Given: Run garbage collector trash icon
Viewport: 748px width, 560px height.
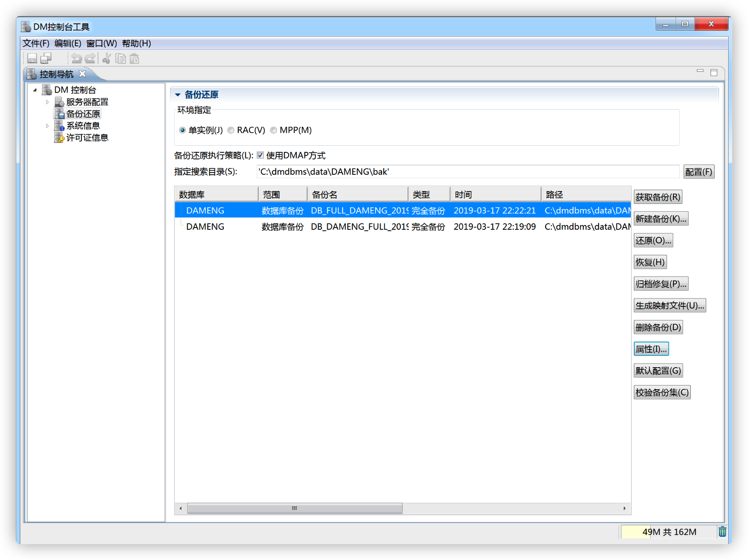Looking at the screenshot, I should pos(722,532).
